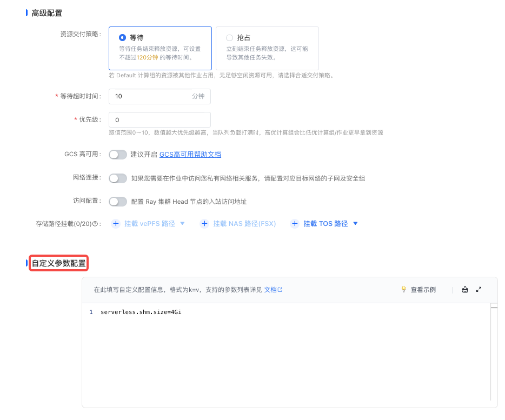This screenshot has width=505, height=420.
Task: Click the 自定义参数配置 section heading
Action: (58, 263)
